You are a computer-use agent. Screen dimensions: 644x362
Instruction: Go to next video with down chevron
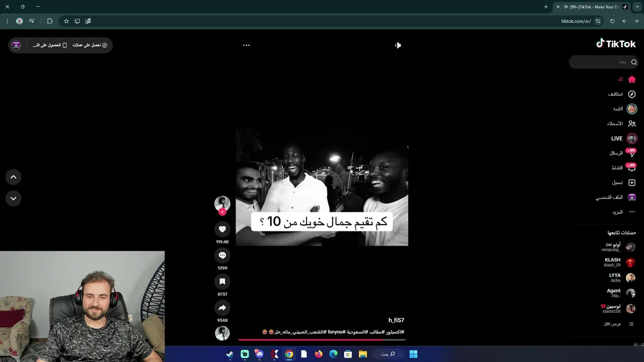tap(14, 199)
